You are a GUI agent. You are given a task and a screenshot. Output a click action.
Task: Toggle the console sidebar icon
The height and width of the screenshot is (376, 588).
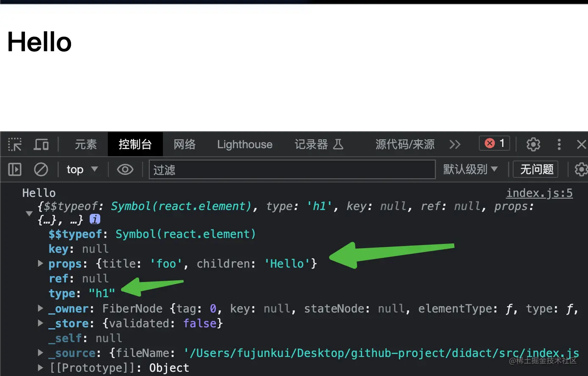click(x=15, y=170)
